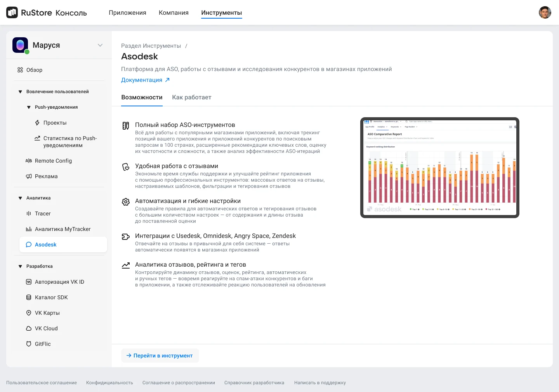Click the Перейти в инструмент button

[160, 356]
